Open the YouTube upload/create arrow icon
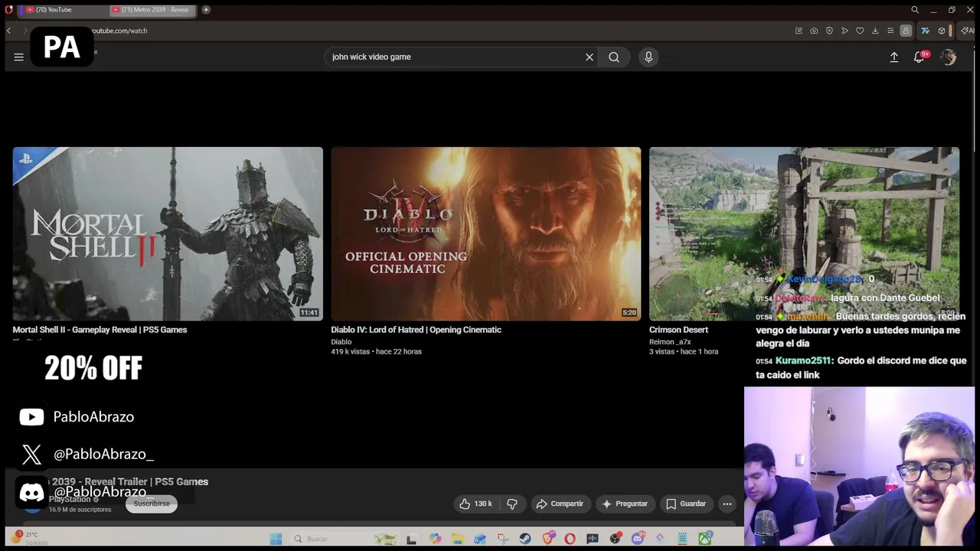 (894, 57)
